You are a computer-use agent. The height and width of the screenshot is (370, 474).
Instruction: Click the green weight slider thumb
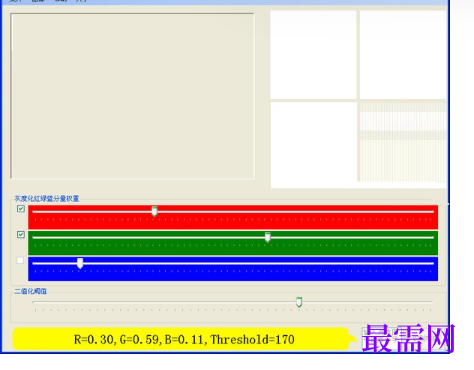268,237
